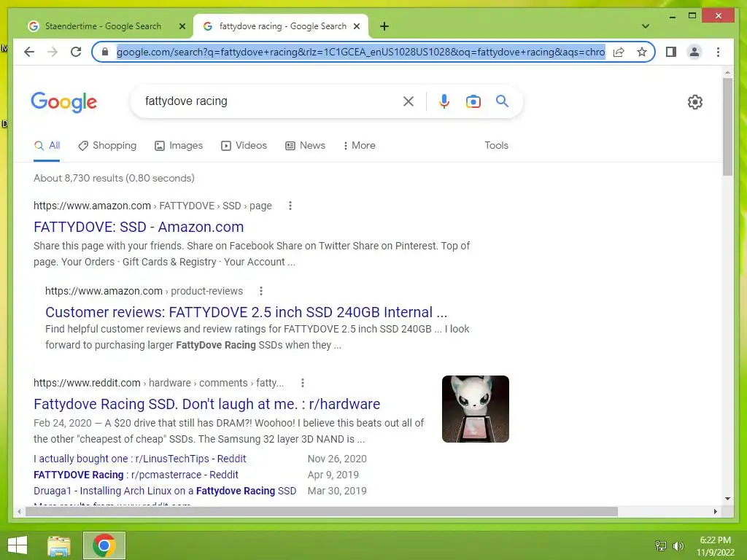Screen dimensions: 747x560
Task: Switch to the Staendertime Google Search tab
Action: tap(102, 26)
